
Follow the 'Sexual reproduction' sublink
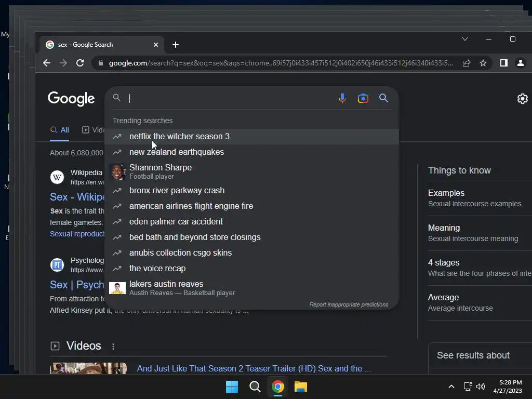(x=77, y=234)
